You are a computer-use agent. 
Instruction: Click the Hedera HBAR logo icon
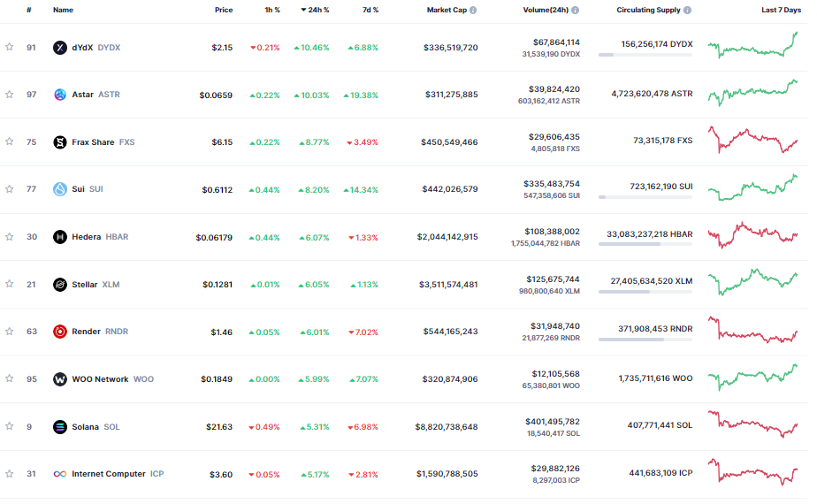point(60,237)
